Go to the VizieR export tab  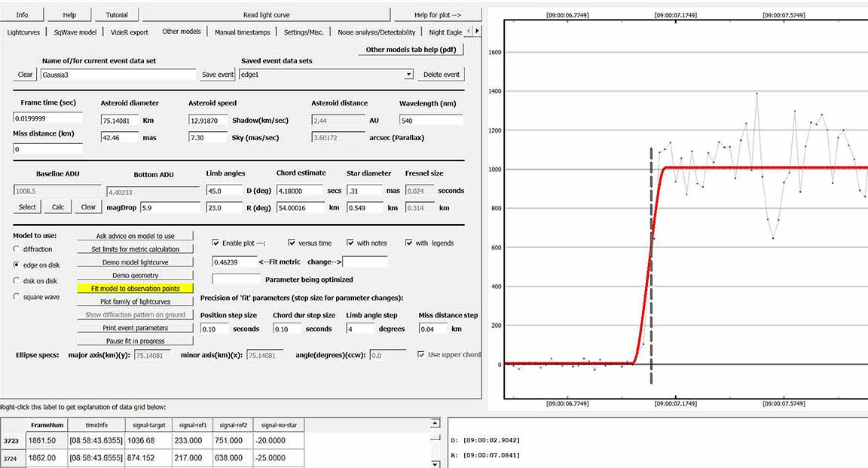tap(130, 32)
